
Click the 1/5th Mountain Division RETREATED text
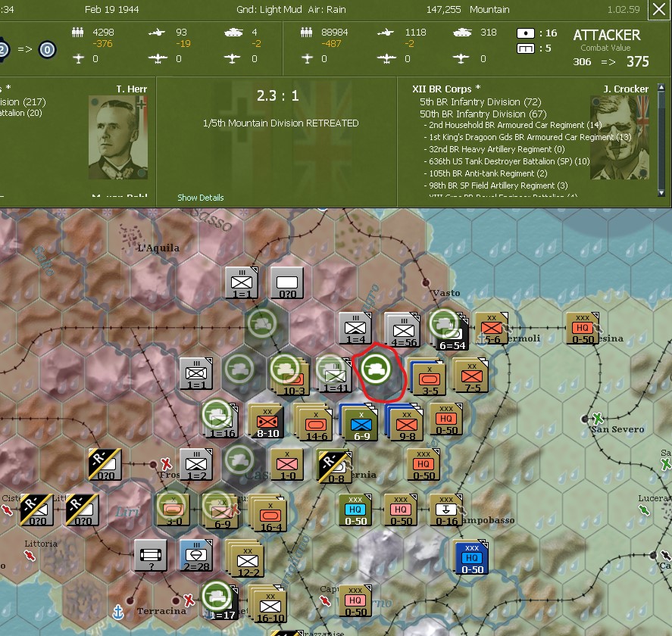click(280, 123)
